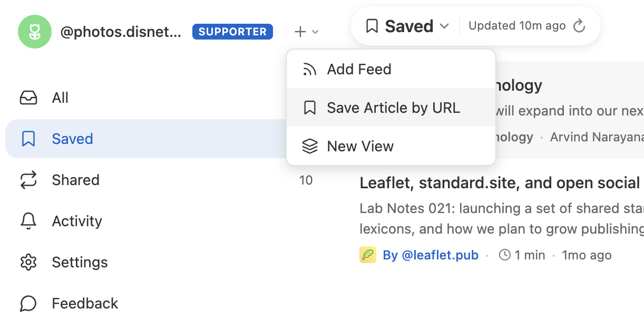Click the stacked layers New View icon
The height and width of the screenshot is (328, 644).
point(309,147)
